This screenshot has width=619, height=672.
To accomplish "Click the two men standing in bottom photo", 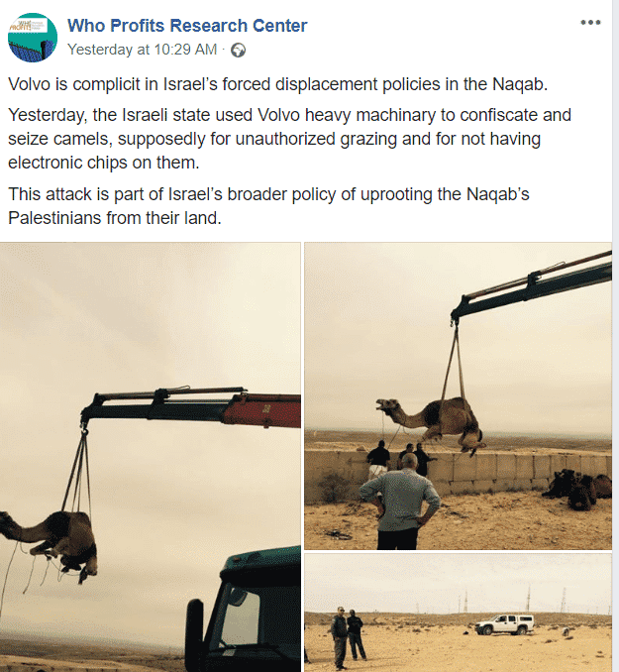I will [349, 637].
